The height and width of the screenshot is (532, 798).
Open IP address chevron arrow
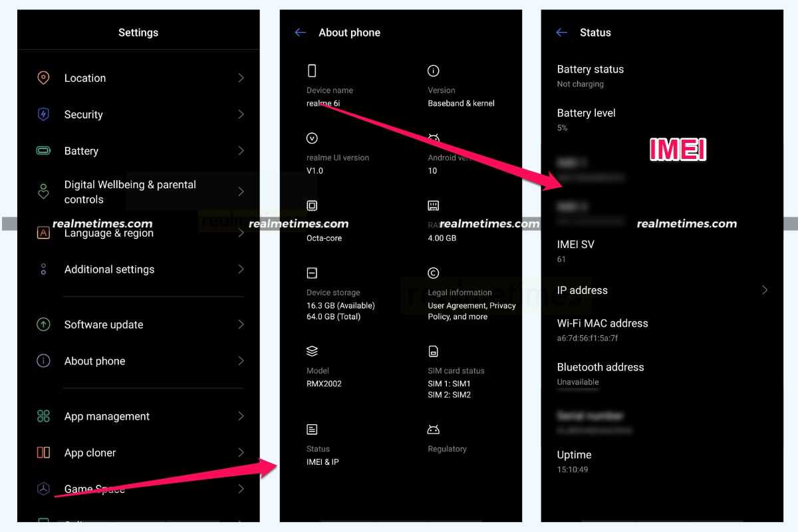pos(765,290)
